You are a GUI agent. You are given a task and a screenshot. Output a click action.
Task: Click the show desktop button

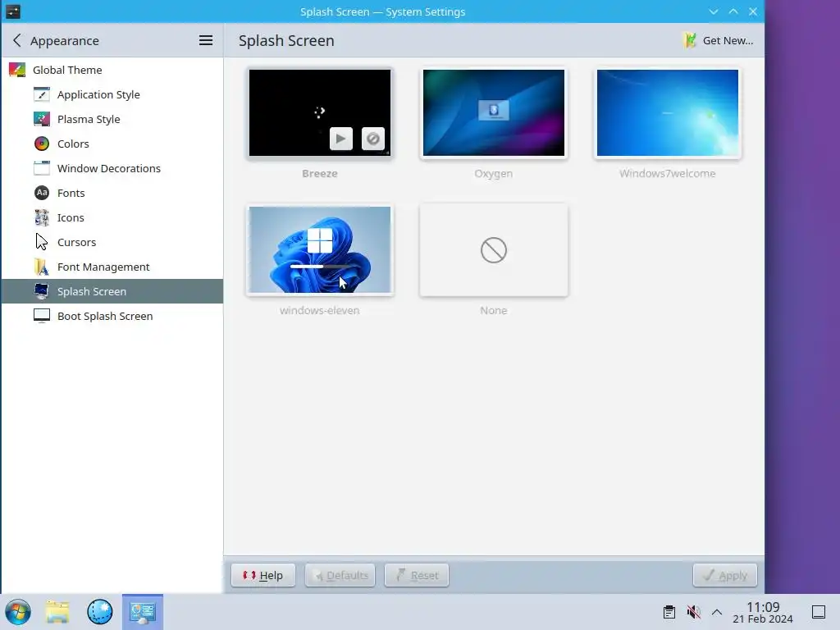[x=819, y=612]
